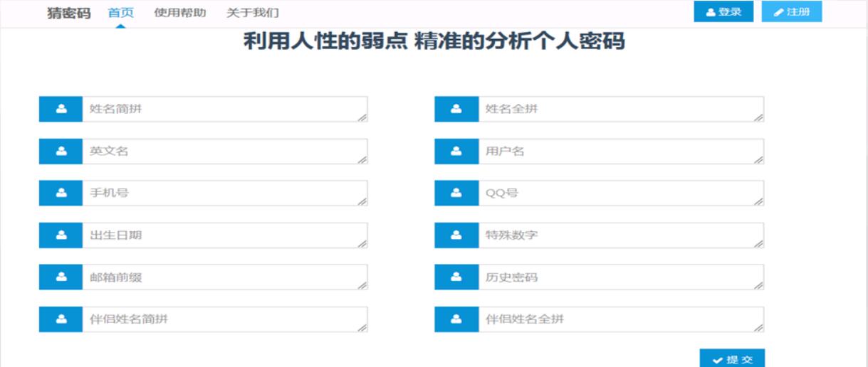Focus the 邮箱前缀 input field
The image size is (868, 367).
coord(225,277)
